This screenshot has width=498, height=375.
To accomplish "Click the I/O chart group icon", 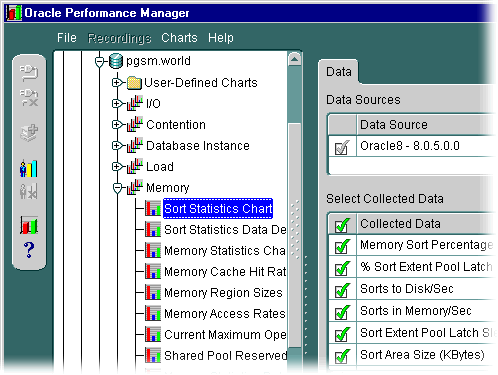I will (x=135, y=104).
